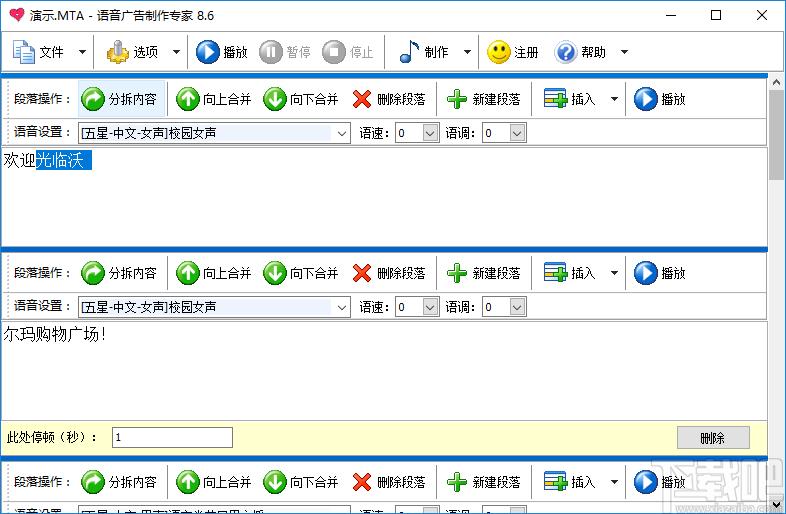Open 注册 register with smiley icon
This screenshot has width=786, height=514.
coord(513,52)
